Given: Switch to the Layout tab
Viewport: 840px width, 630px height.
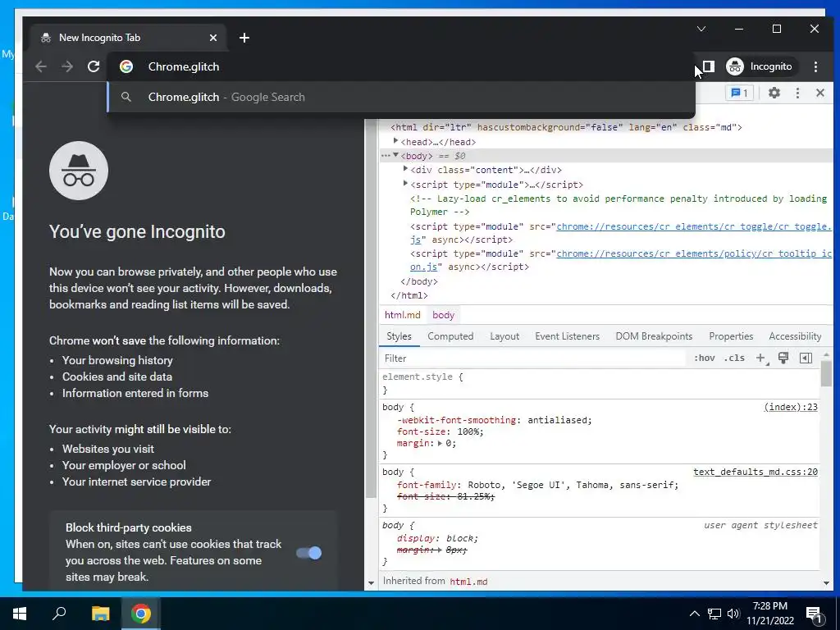Looking at the screenshot, I should point(504,336).
